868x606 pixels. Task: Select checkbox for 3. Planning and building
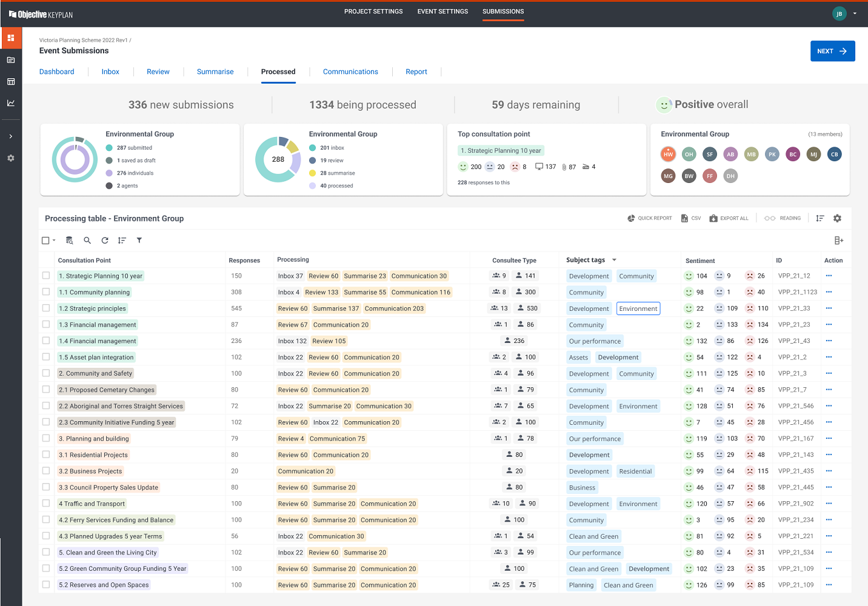(46, 438)
